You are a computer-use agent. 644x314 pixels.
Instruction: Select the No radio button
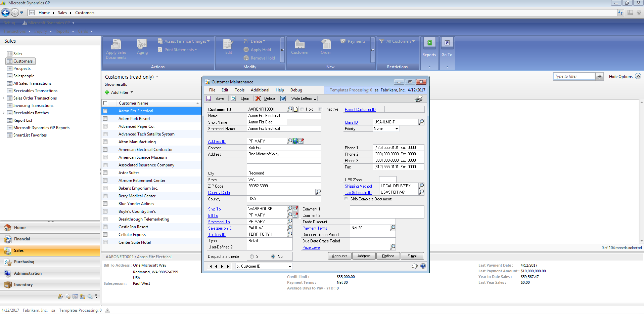[273, 257]
